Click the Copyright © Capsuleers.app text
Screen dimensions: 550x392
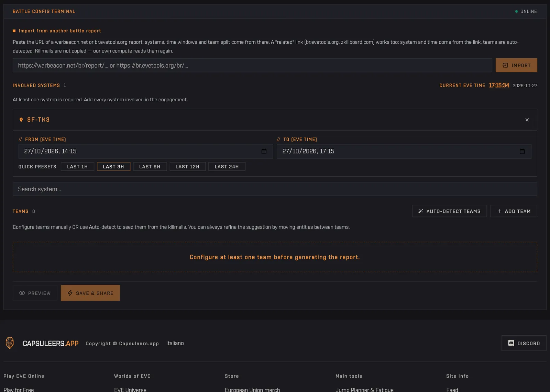(122, 344)
